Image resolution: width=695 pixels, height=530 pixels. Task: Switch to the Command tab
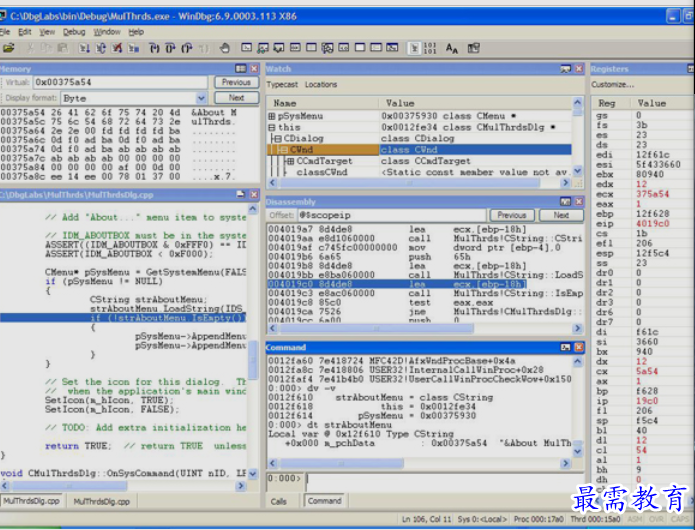tap(324, 501)
